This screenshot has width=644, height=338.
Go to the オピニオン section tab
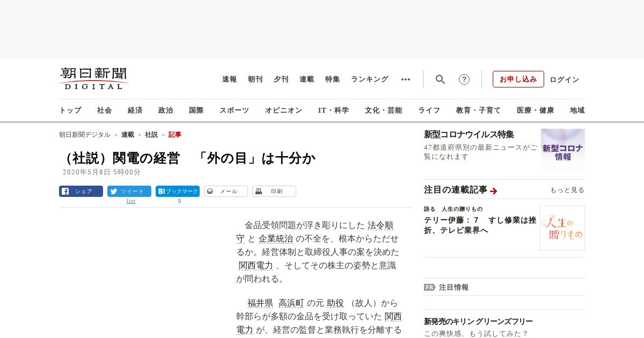[x=283, y=111]
